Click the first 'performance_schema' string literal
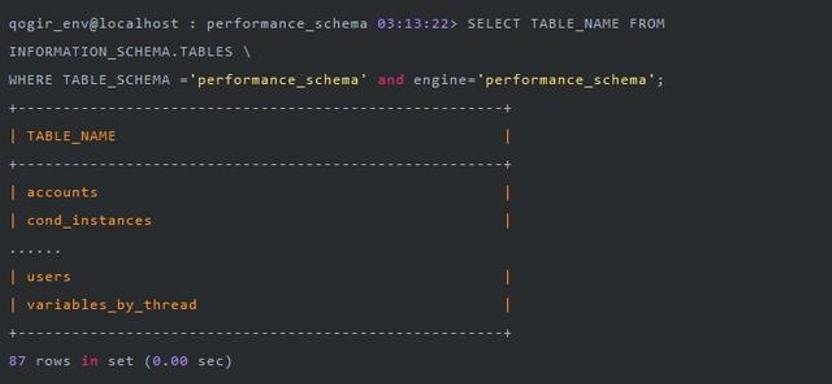The image size is (832, 384). pos(278,80)
